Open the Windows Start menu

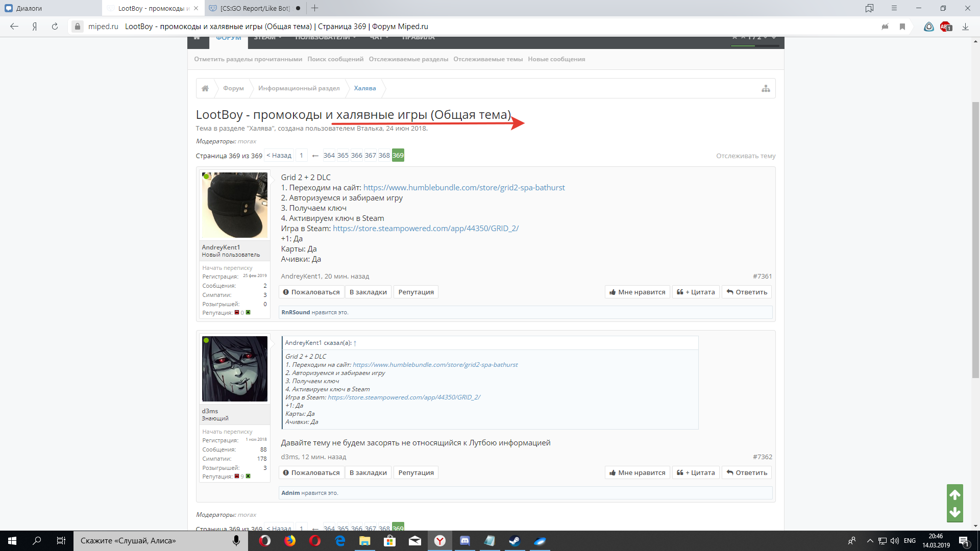click(x=12, y=541)
